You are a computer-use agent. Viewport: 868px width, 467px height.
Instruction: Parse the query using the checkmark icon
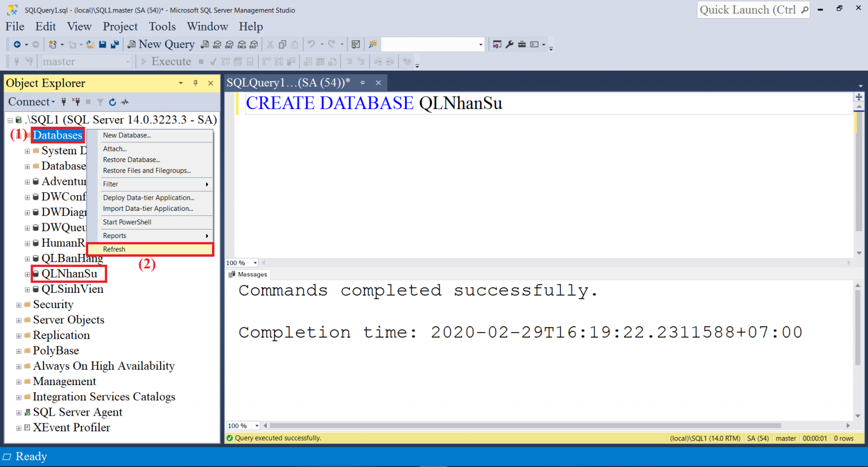pos(212,61)
